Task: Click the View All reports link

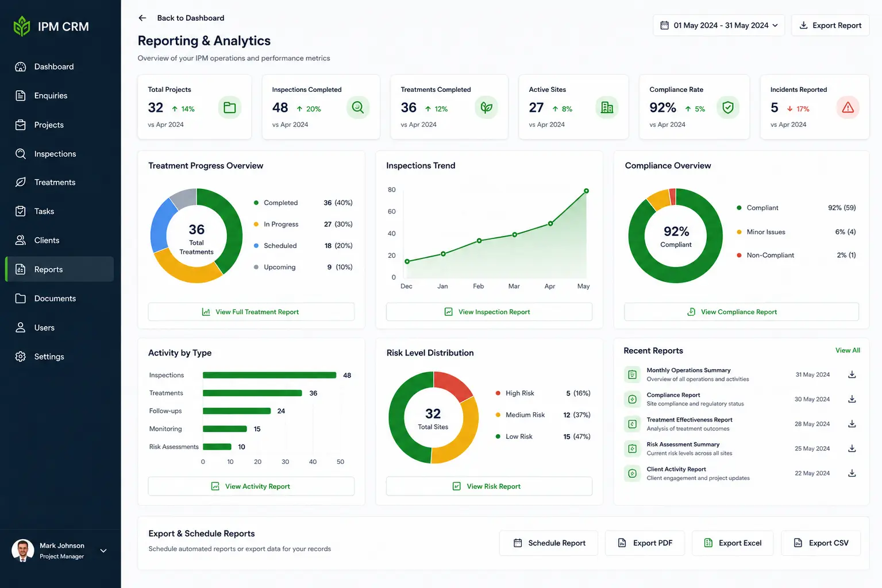Action: [848, 350]
